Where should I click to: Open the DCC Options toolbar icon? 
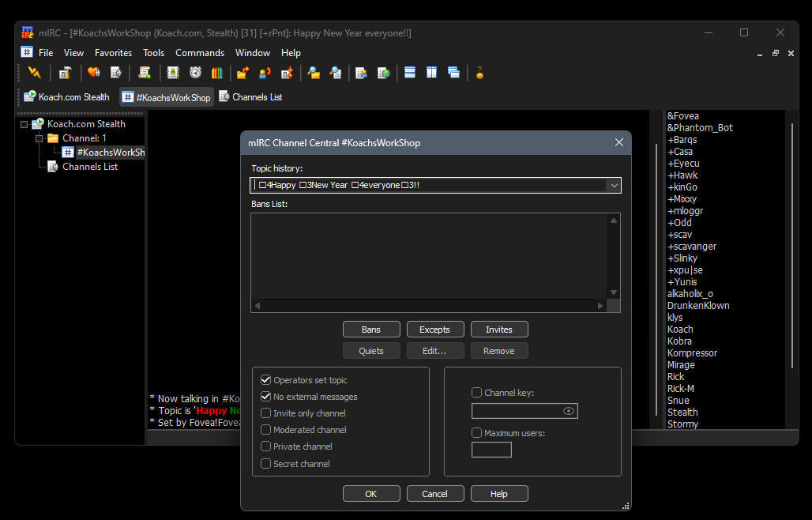pyautogui.click(x=287, y=73)
